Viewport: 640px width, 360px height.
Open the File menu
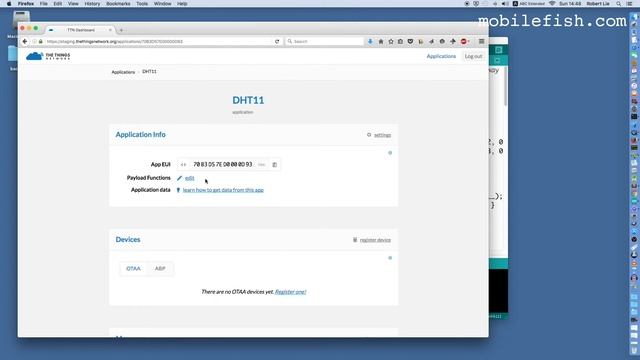tap(43, 4)
